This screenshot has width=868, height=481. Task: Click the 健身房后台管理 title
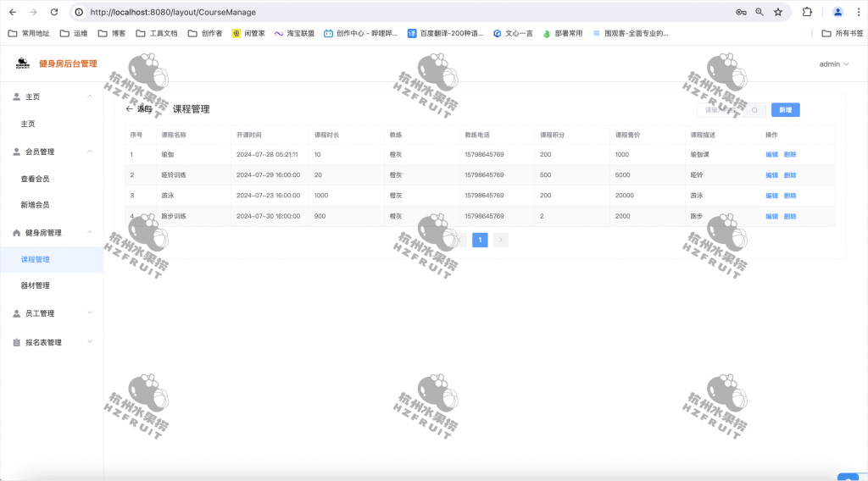[68, 64]
